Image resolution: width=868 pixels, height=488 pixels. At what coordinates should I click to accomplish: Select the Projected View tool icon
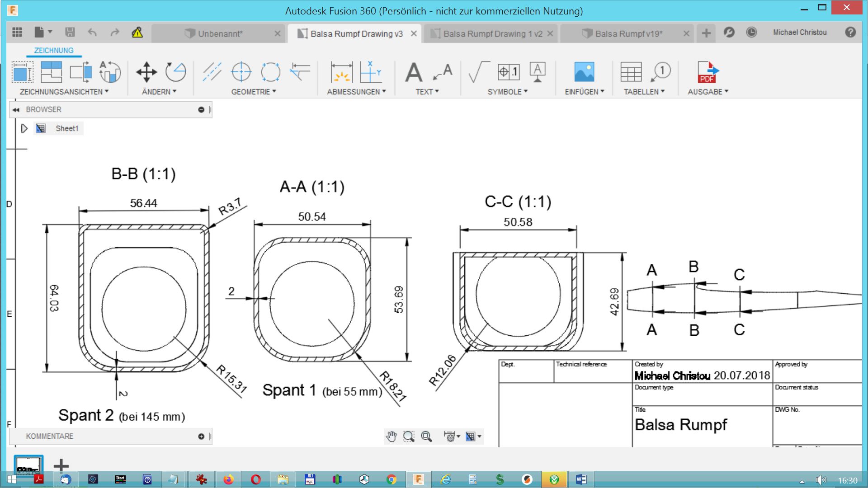(x=51, y=72)
